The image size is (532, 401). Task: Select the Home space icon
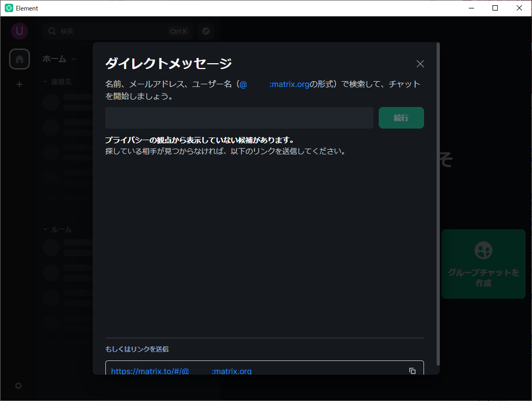(19, 59)
